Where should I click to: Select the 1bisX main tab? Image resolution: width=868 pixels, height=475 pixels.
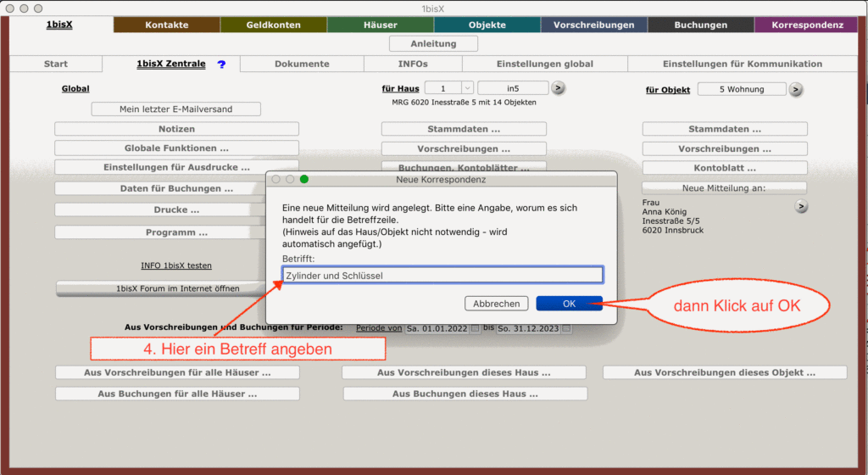pyautogui.click(x=59, y=25)
